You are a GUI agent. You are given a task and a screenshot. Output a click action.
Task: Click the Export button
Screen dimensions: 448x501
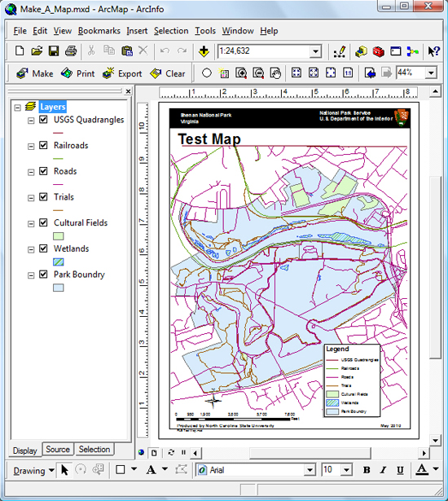(122, 73)
